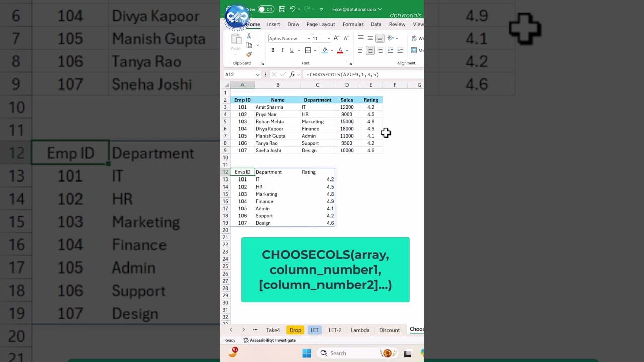
Task: Select the Drop worksheet tab
Action: tap(295, 330)
